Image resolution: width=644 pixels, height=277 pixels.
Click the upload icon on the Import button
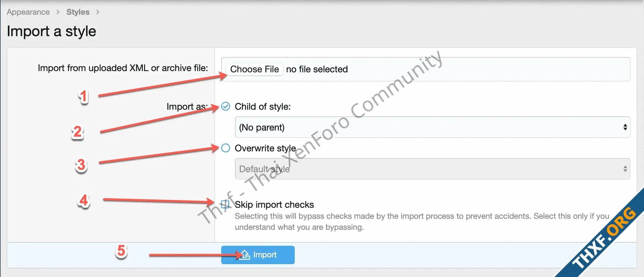pos(245,255)
